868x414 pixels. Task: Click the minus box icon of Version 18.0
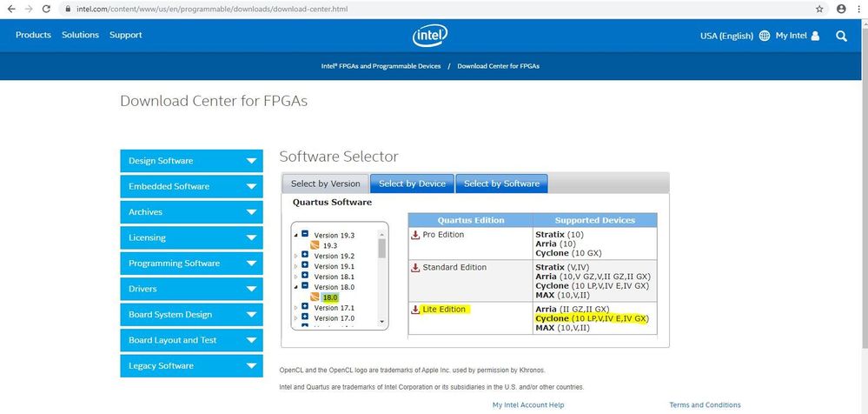[x=304, y=286]
